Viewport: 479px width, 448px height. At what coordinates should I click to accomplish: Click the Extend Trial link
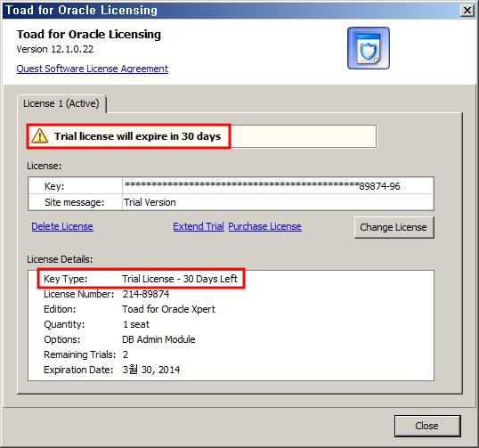199,226
